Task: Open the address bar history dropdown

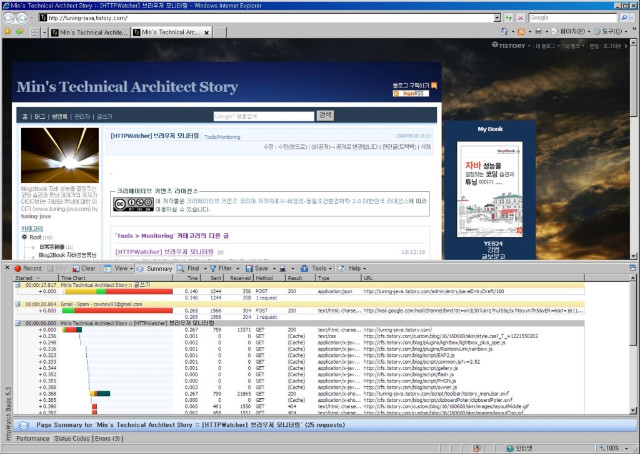Action: tap(497, 18)
